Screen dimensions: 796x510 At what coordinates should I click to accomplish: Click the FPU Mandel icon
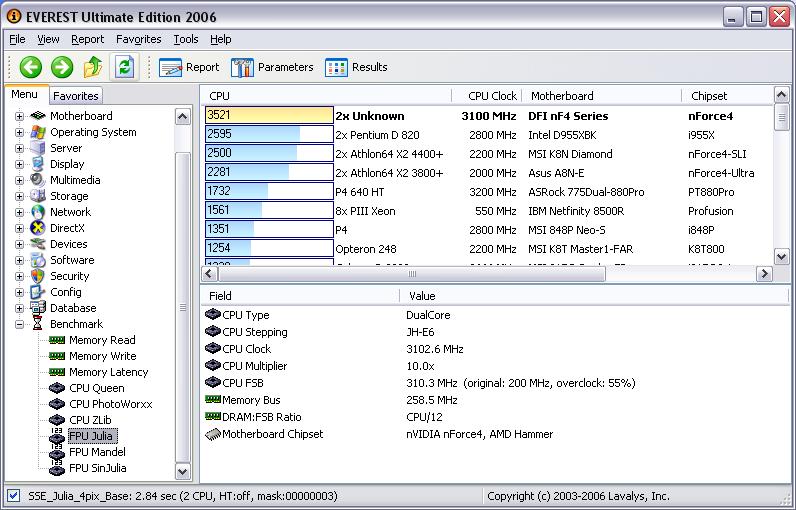pyautogui.click(x=57, y=451)
